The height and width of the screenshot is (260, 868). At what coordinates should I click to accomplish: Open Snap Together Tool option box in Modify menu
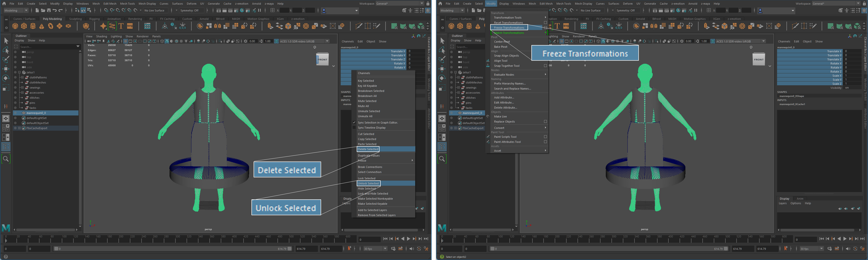click(545, 66)
